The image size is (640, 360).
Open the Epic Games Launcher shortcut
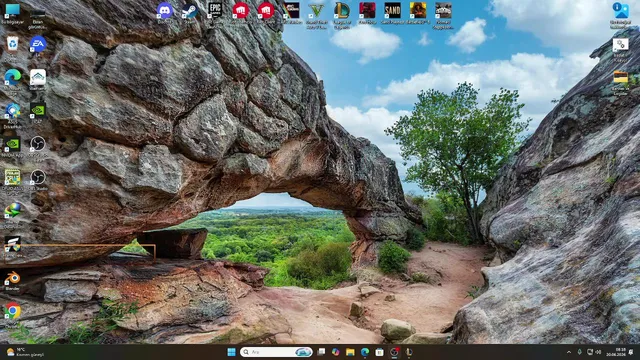tap(215, 12)
